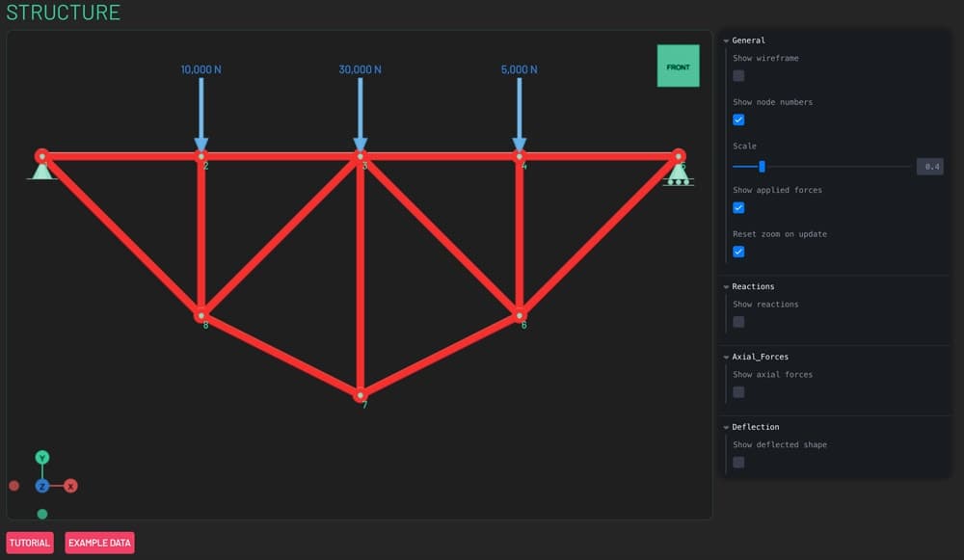Click the Scale slider handle
This screenshot has width=964, height=560.
tap(762, 166)
